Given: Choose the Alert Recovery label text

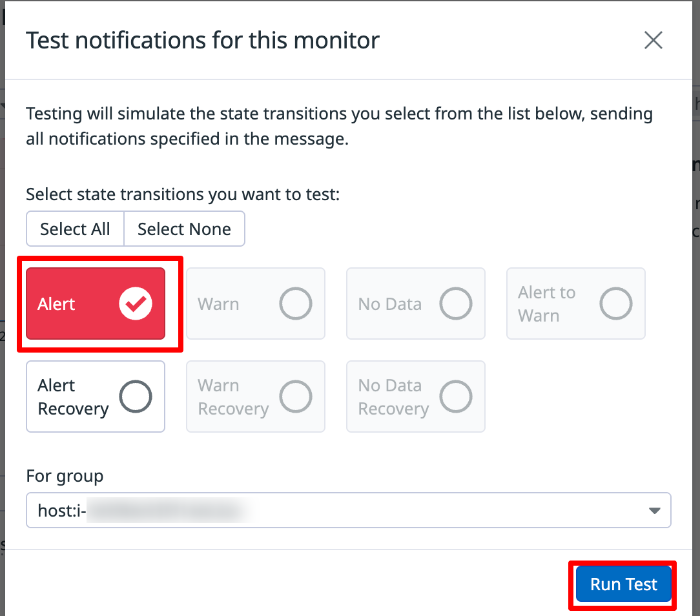Looking at the screenshot, I should click(x=73, y=397).
